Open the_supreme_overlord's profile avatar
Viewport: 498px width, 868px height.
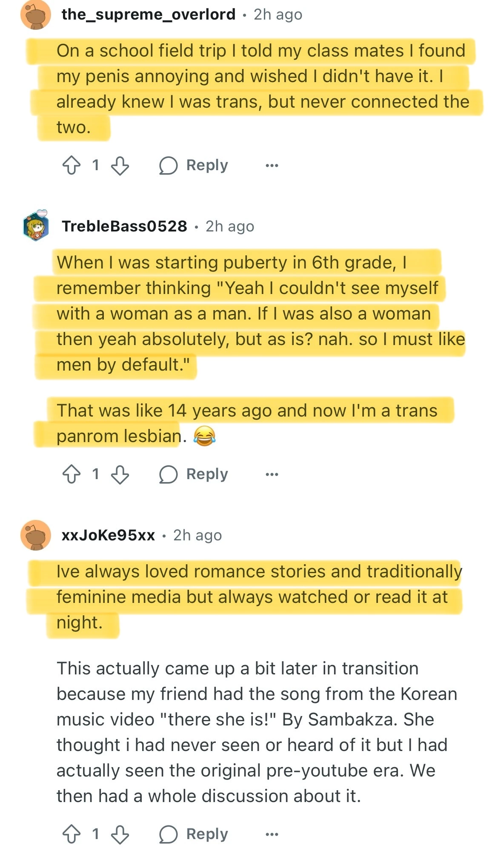tap(36, 14)
